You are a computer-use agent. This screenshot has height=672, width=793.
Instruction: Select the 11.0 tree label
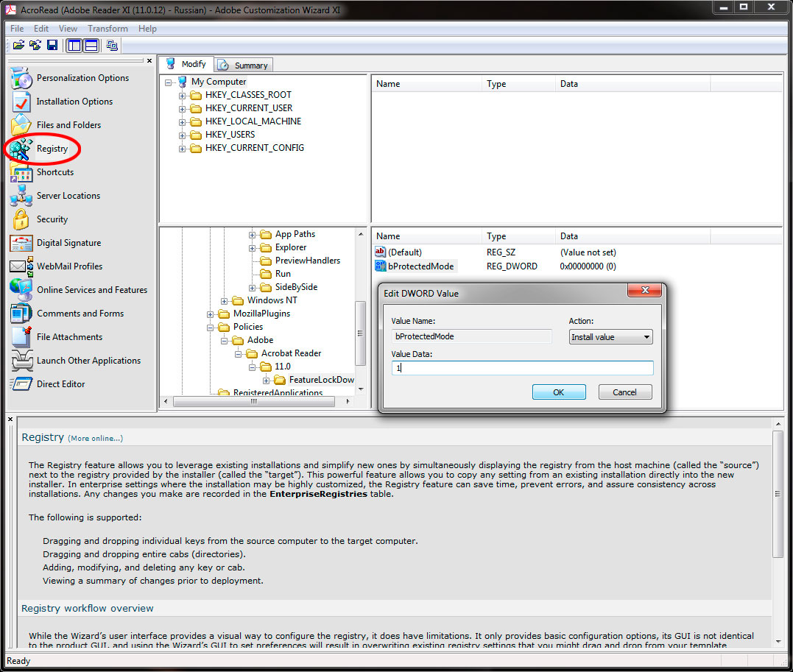click(283, 367)
